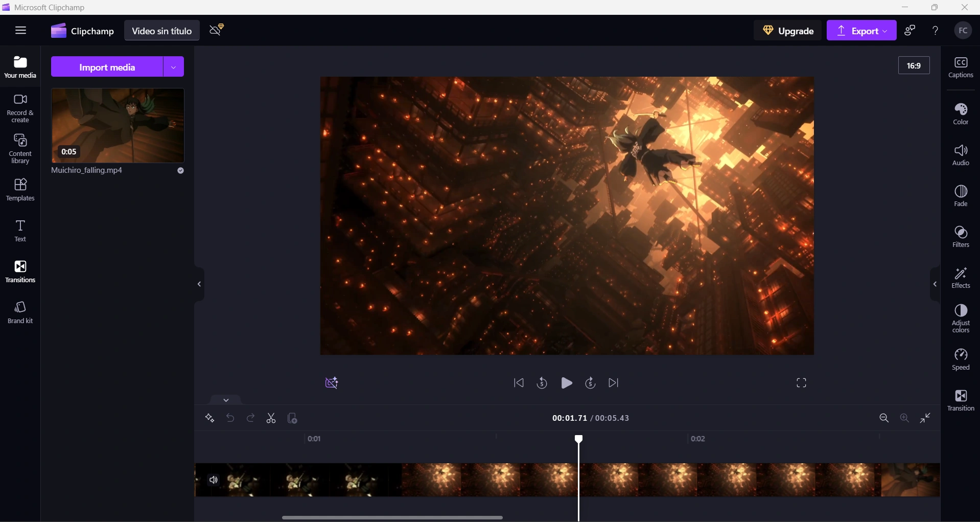Select the video clip on the timeline

567,480
